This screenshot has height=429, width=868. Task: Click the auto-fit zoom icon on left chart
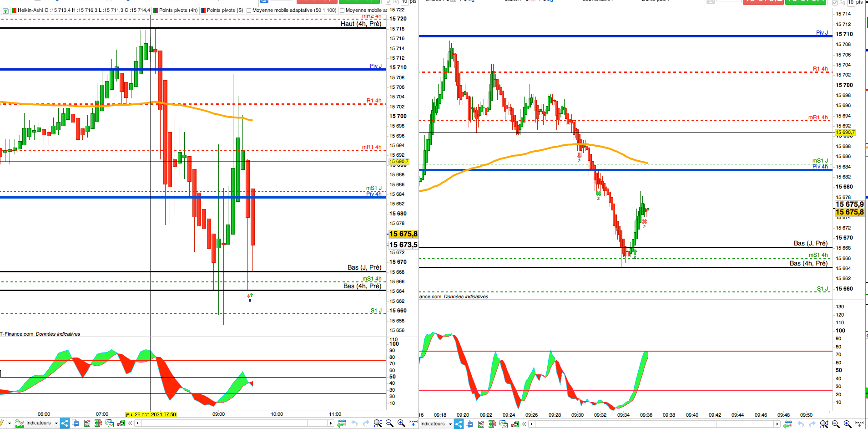tap(378, 423)
